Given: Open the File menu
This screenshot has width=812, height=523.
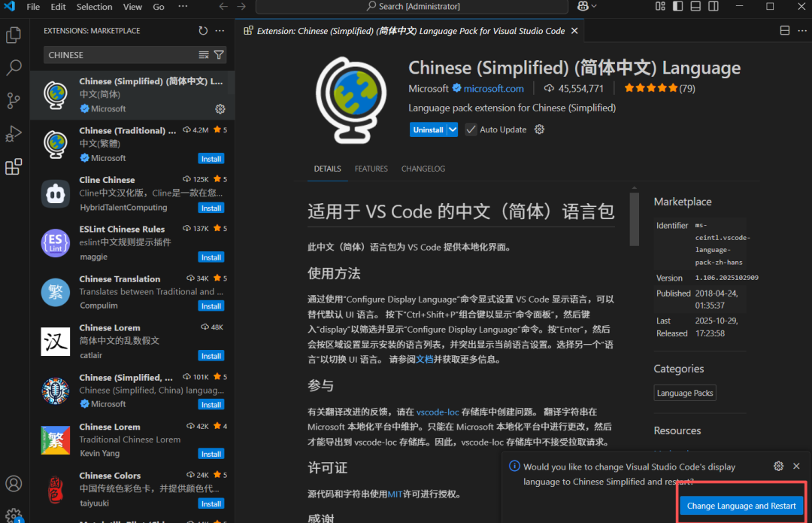Looking at the screenshot, I should (x=33, y=6).
